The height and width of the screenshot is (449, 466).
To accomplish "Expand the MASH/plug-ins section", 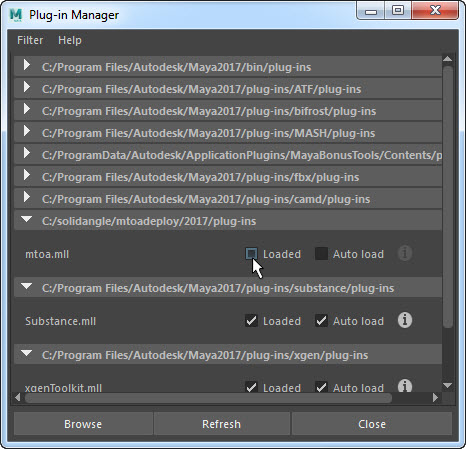I will click(27, 131).
